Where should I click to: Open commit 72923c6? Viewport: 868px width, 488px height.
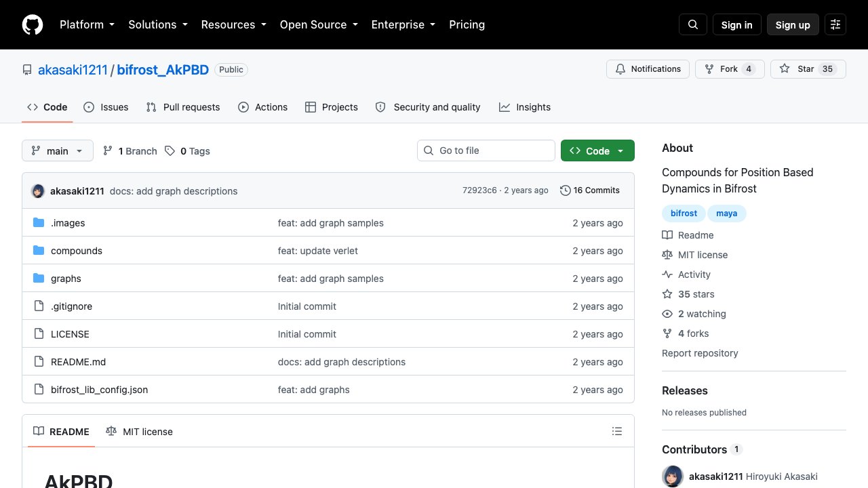coord(479,190)
